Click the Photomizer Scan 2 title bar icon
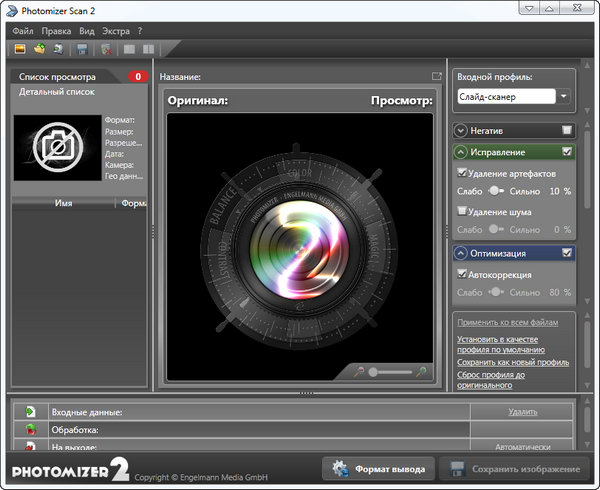 coord(11,11)
